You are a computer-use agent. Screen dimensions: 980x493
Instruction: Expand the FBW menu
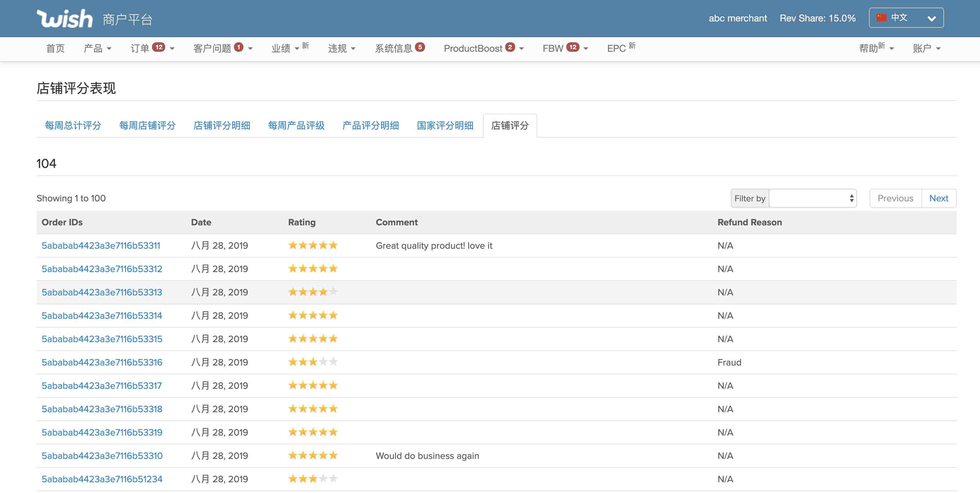(x=566, y=48)
